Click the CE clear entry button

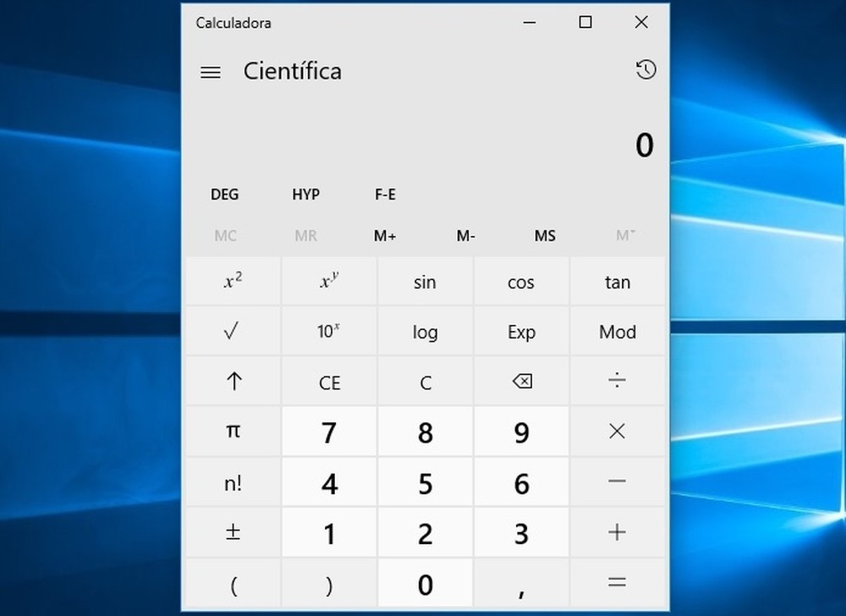point(328,382)
